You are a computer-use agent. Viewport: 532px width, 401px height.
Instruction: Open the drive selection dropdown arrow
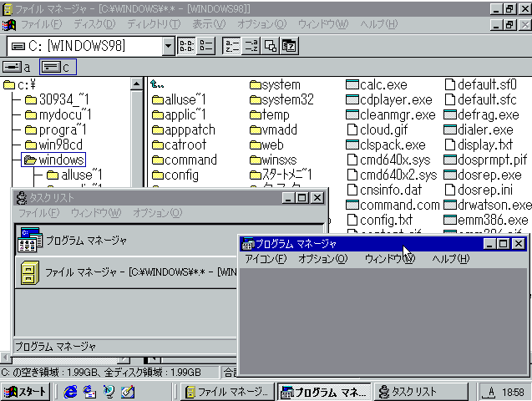tap(168, 46)
